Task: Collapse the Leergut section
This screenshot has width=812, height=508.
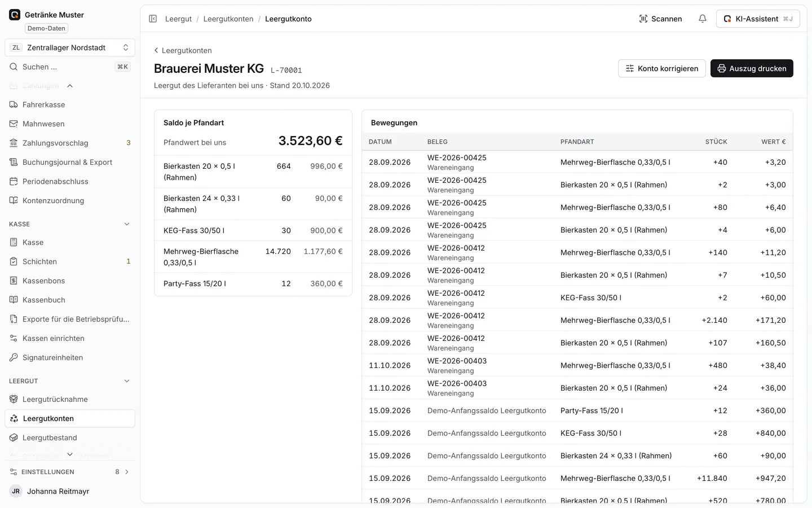Action: 127,381
